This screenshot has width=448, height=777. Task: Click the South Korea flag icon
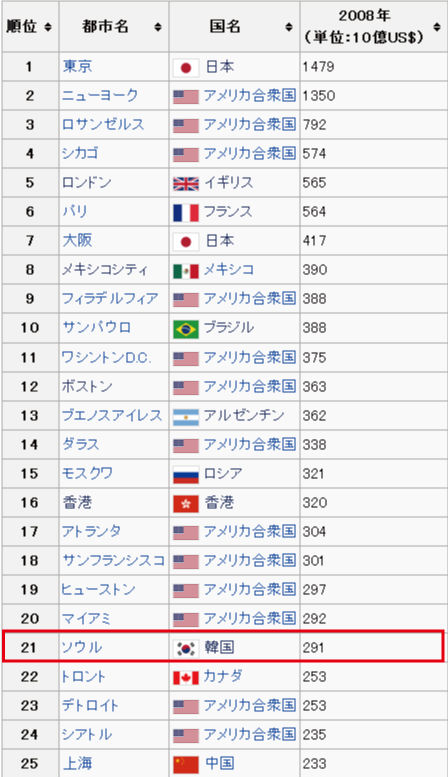186,648
